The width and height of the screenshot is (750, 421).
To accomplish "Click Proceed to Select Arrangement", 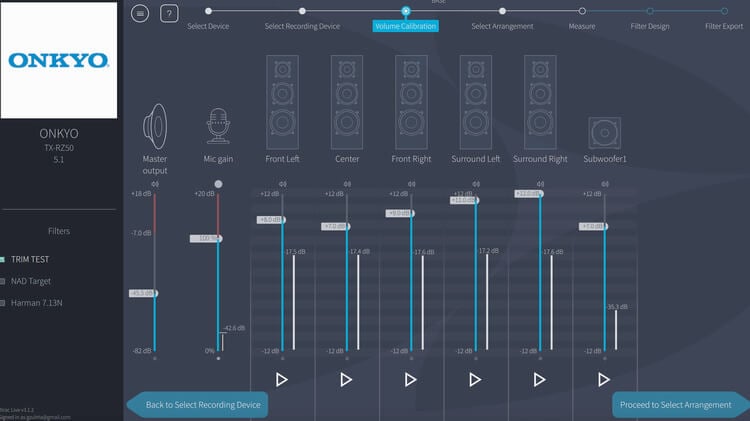I will pos(681,405).
